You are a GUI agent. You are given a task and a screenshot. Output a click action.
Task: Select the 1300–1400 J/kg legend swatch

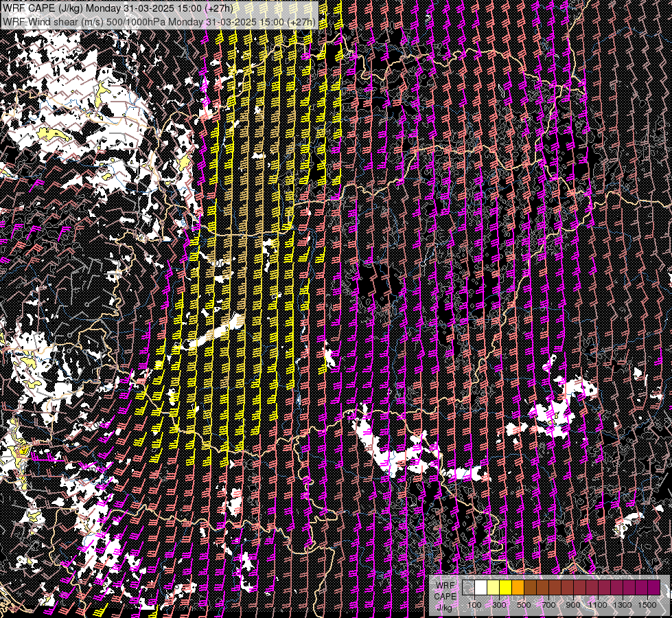(629, 588)
